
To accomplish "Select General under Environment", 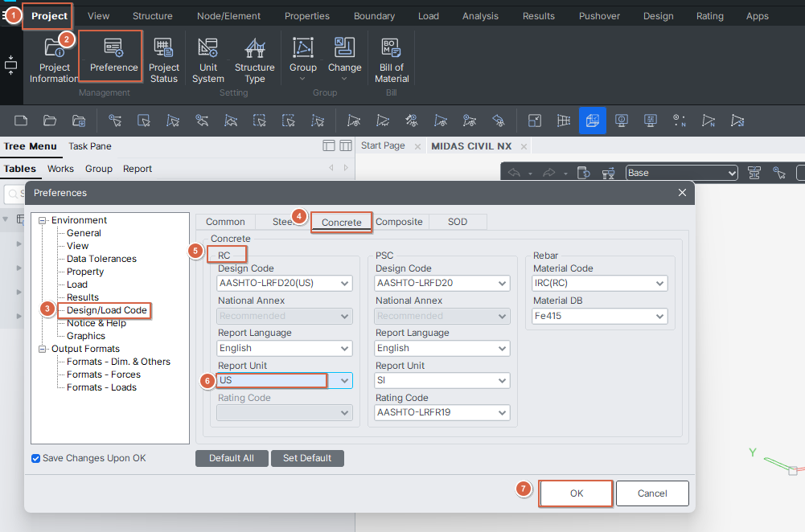I will coord(84,233).
